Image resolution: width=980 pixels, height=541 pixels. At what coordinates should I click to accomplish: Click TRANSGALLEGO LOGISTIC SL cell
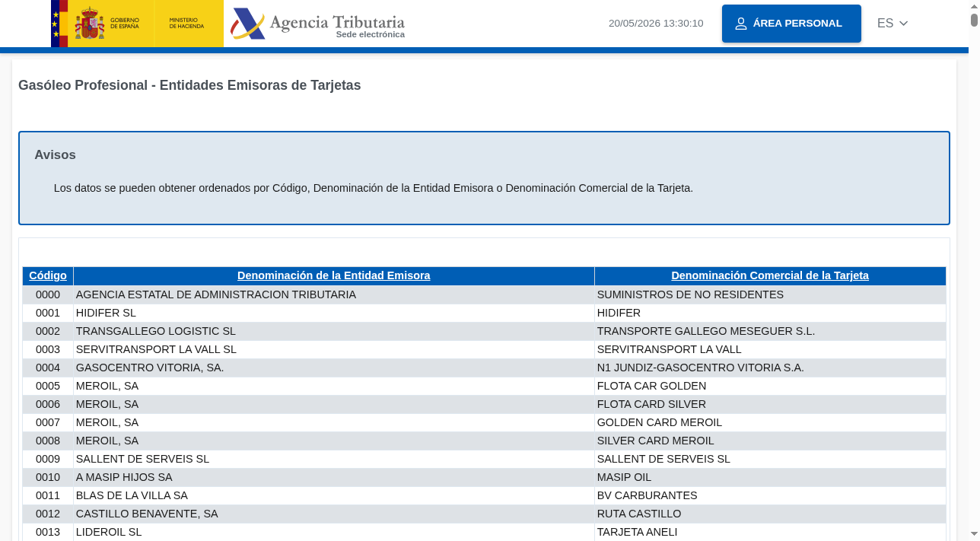pos(334,331)
